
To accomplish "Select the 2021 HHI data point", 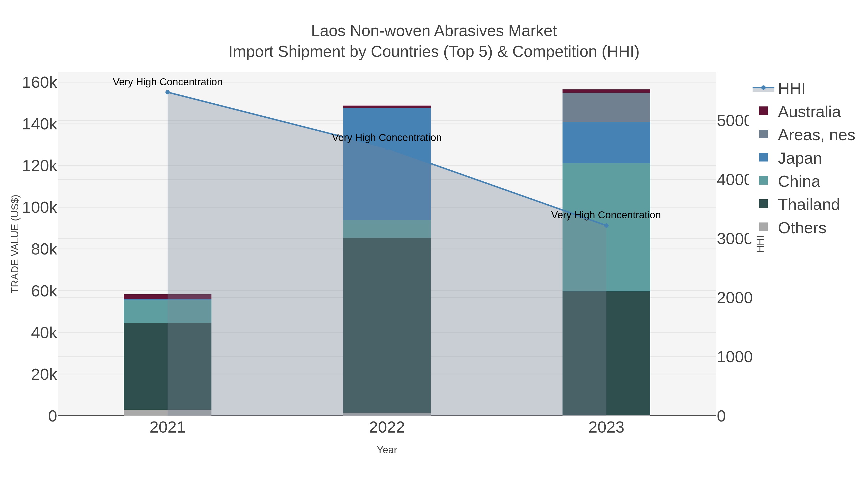I will (x=168, y=92).
